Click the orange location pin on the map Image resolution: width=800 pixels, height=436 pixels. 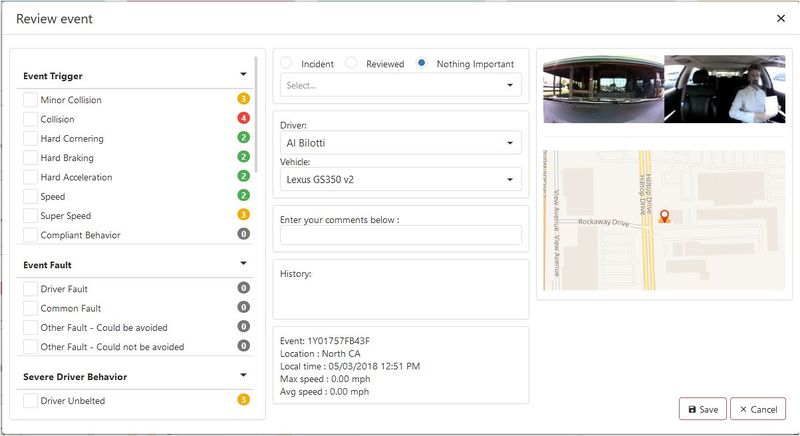664,215
